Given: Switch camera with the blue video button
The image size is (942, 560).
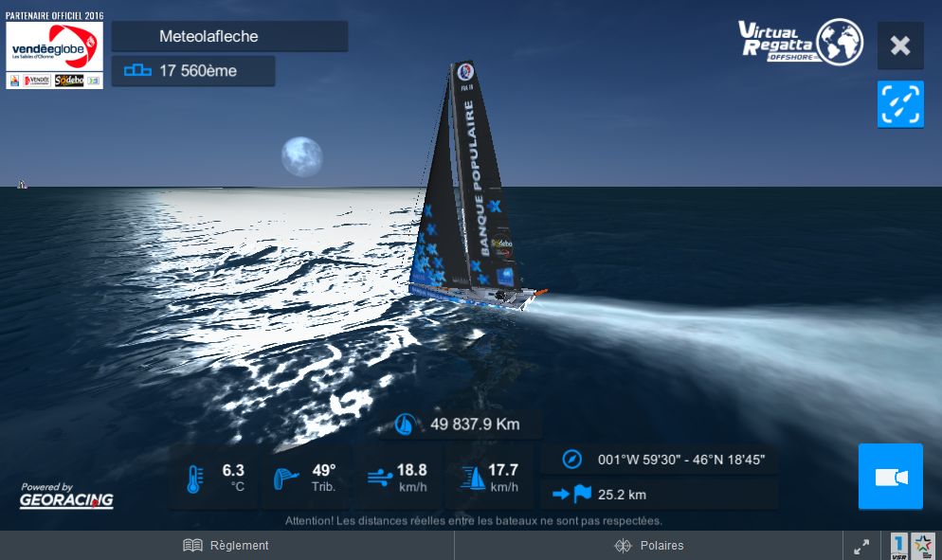Looking at the screenshot, I should point(890,477).
